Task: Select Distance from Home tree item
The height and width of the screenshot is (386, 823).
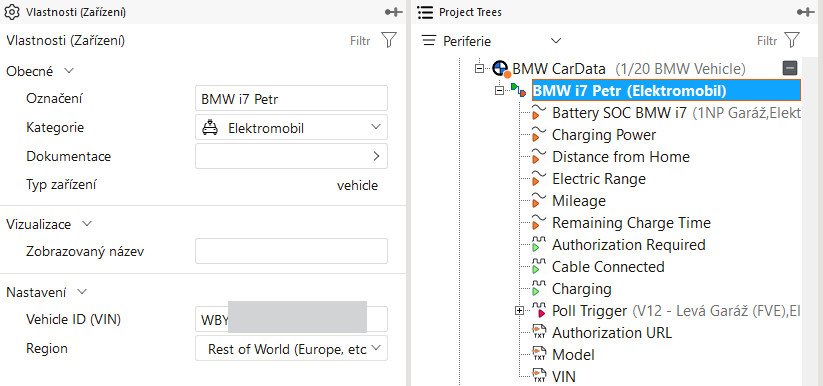Action: pos(621,157)
